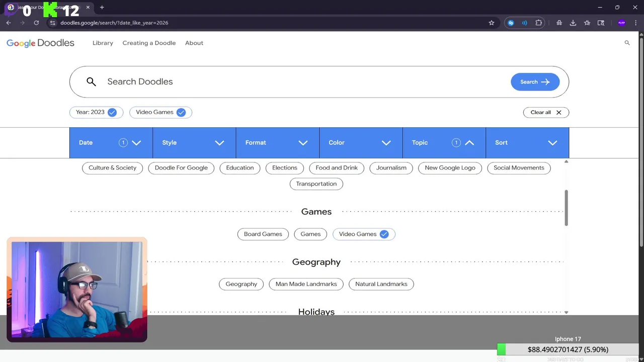
Task: Click the page scrollbar up arrow
Action: click(641, 34)
